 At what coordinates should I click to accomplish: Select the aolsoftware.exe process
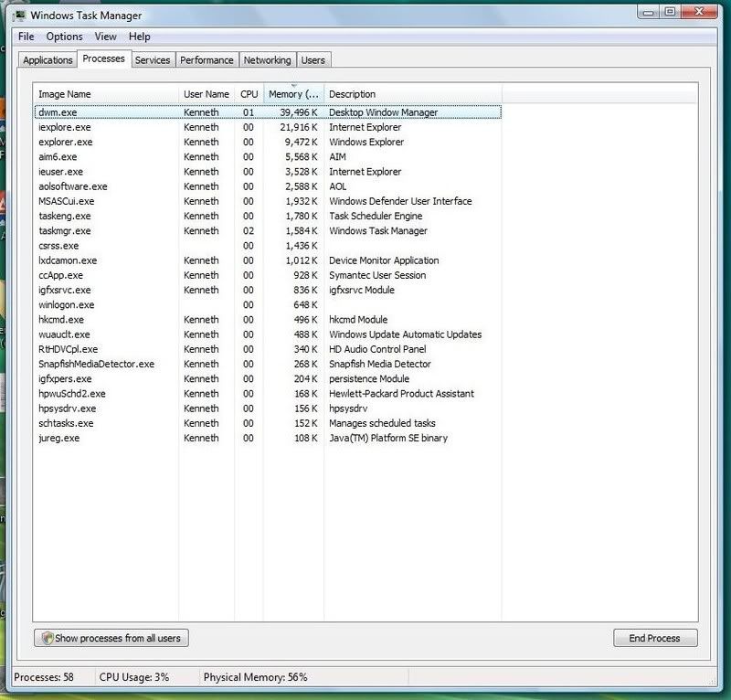tap(268, 186)
